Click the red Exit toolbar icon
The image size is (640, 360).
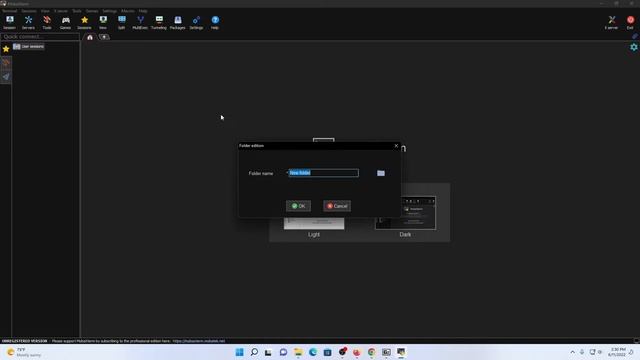(x=630, y=22)
